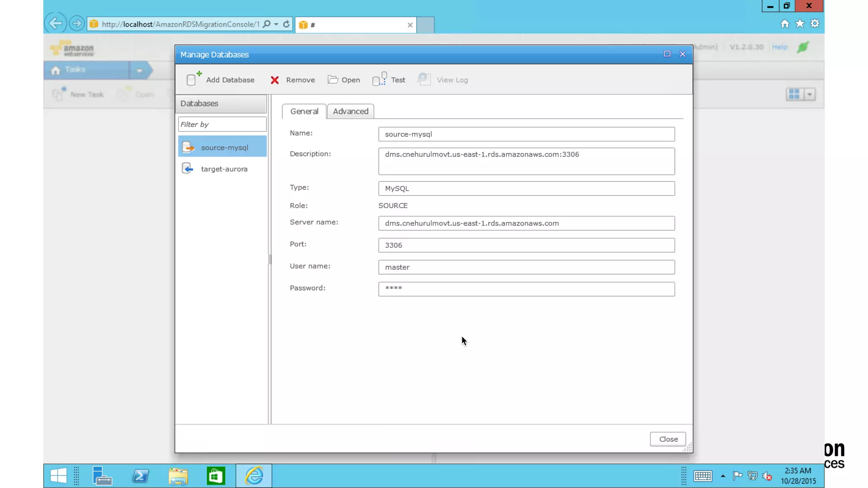Click the Filter by search field

[x=222, y=124]
